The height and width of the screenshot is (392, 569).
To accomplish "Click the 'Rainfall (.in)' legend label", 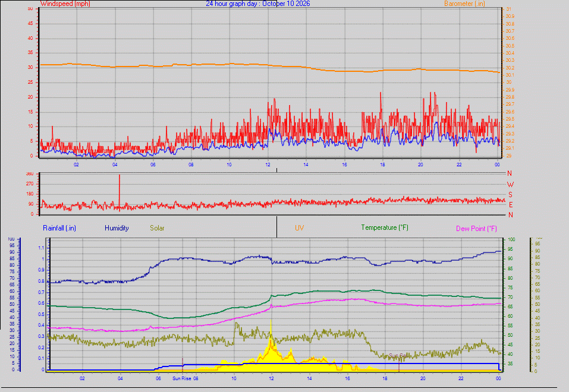I will click(x=59, y=228).
